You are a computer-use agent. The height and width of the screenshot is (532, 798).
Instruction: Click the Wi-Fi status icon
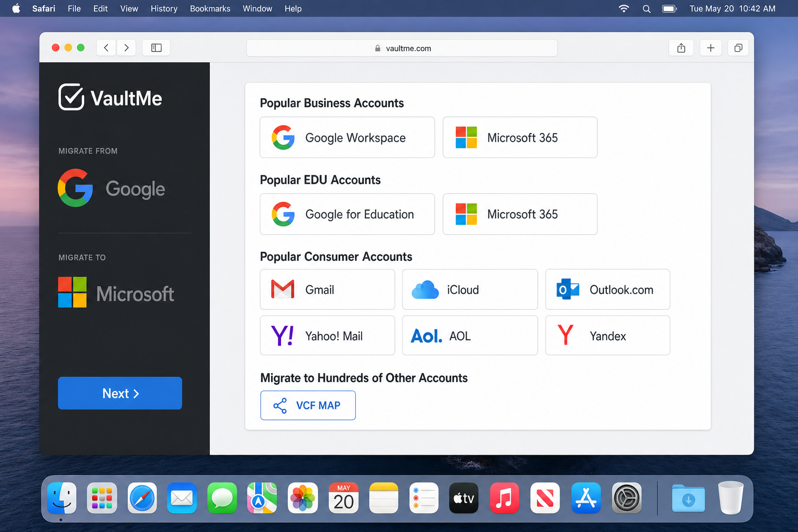click(624, 8)
